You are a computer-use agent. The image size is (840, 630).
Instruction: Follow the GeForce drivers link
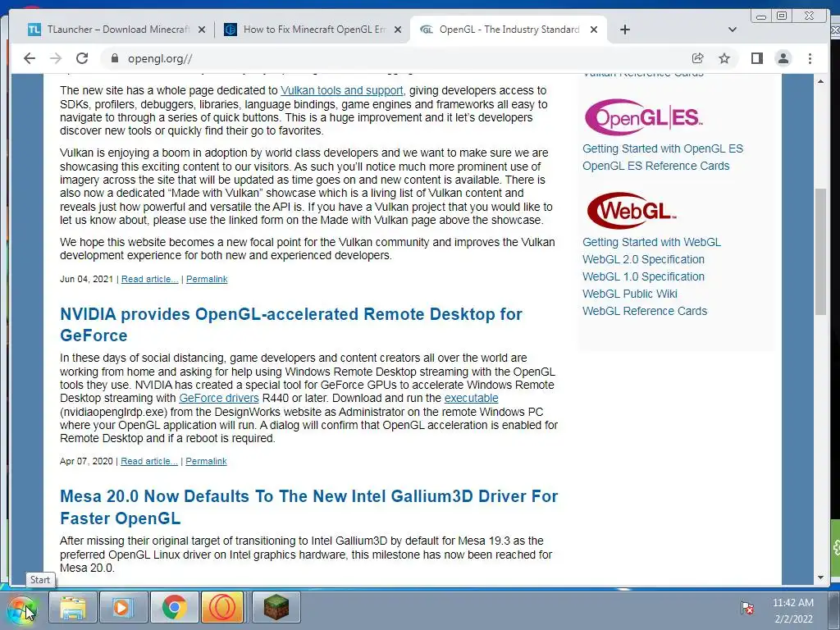[218, 398]
